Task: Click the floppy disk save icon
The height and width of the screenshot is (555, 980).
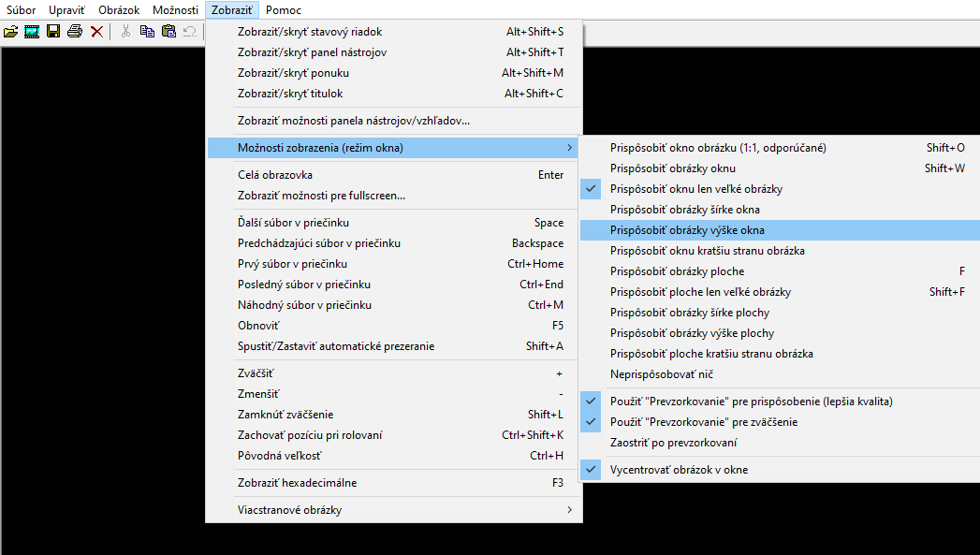Action: (53, 32)
